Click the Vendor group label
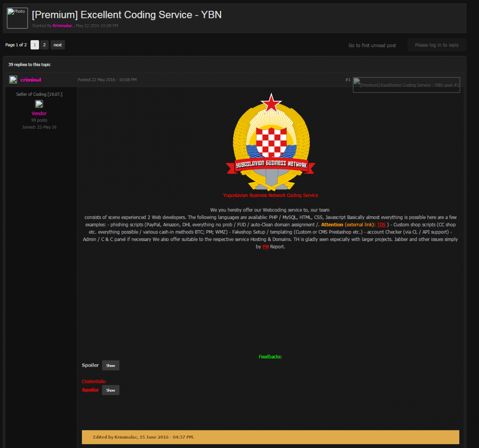 pos(39,114)
